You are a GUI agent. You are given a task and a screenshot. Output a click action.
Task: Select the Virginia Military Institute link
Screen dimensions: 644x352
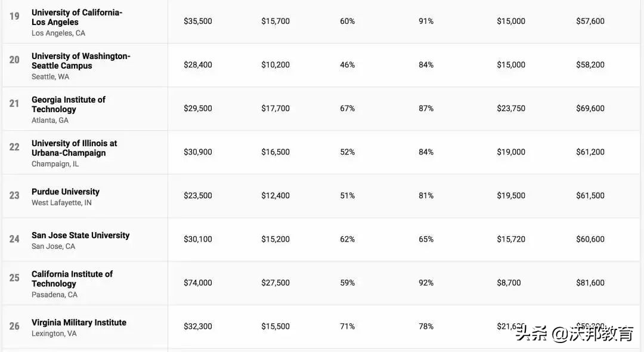pyautogui.click(x=79, y=322)
